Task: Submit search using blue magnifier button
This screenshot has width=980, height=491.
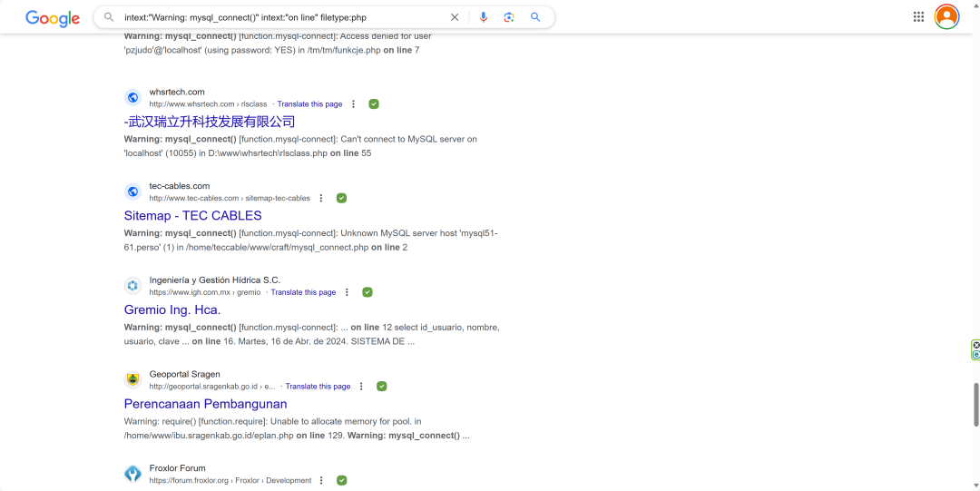Action: click(535, 17)
